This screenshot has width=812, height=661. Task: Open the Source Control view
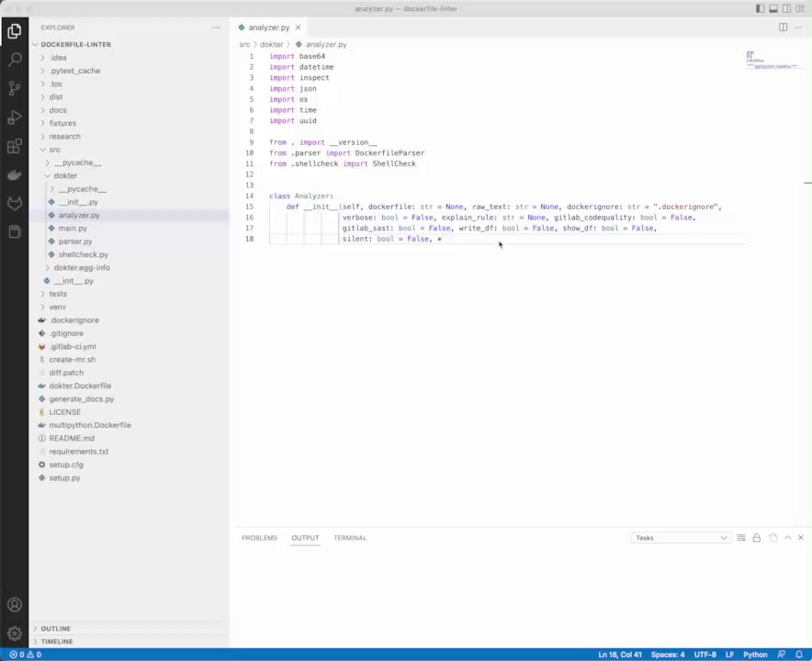click(x=15, y=88)
